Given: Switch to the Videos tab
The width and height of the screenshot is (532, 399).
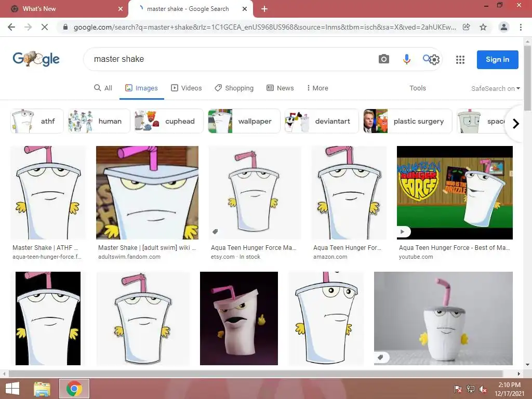Looking at the screenshot, I should coord(187,88).
